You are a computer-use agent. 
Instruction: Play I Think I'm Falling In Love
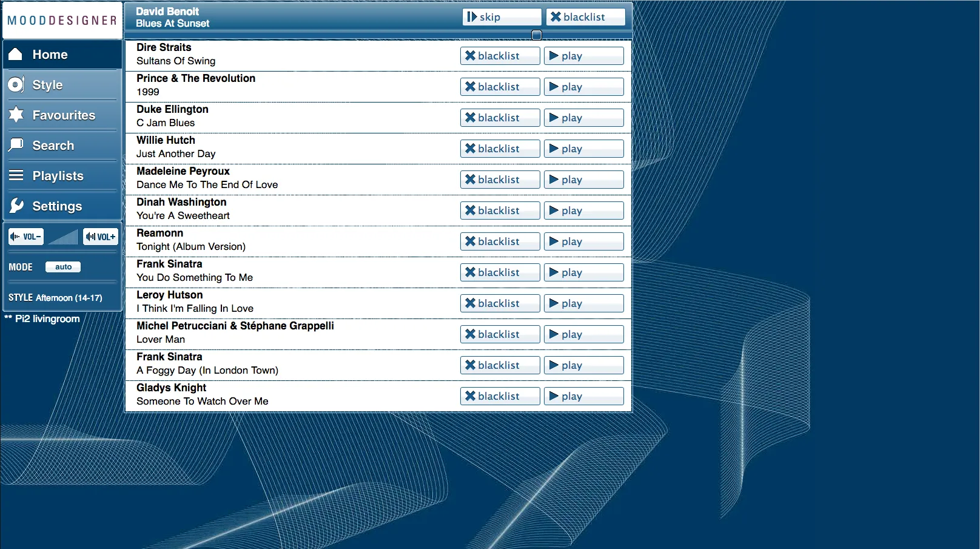(584, 303)
